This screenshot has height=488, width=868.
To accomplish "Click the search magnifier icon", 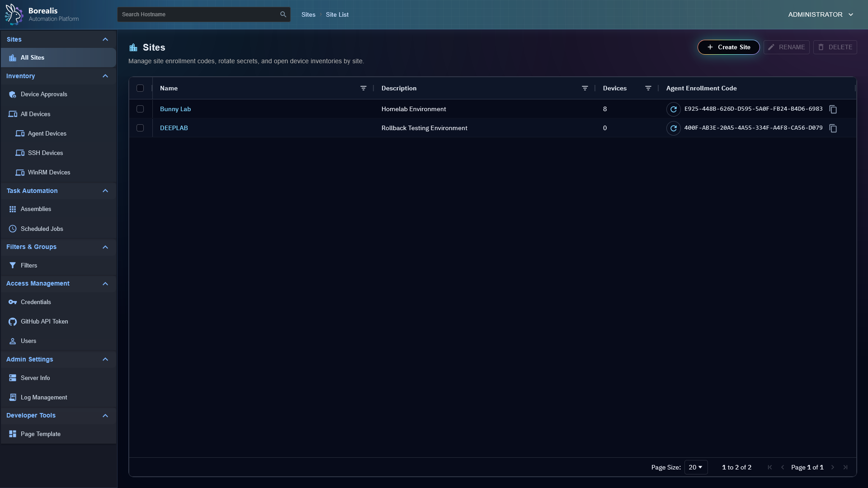I will (x=283, y=14).
